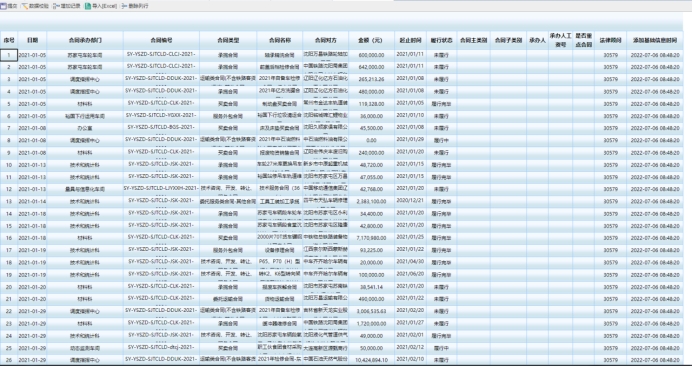This screenshot has width=693, height=367.
Task: Click row 8 status cell 履行中
Action: click(441, 141)
